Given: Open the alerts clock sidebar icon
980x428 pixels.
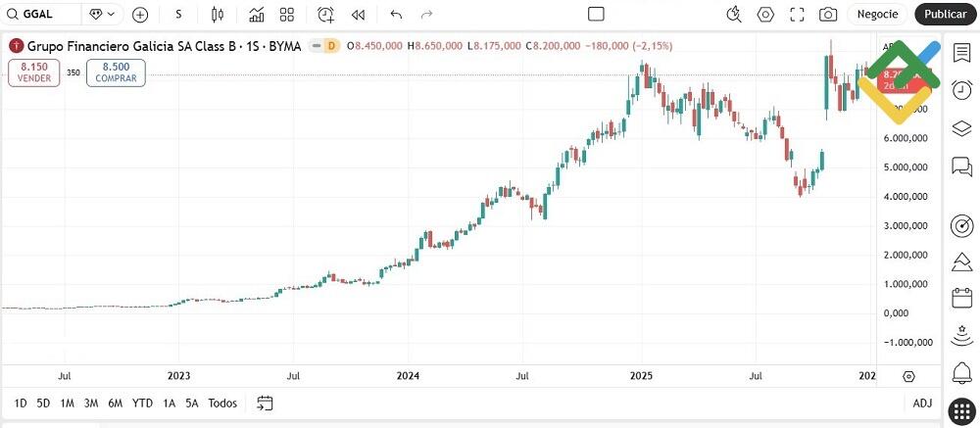Looking at the screenshot, I should pos(962,90).
